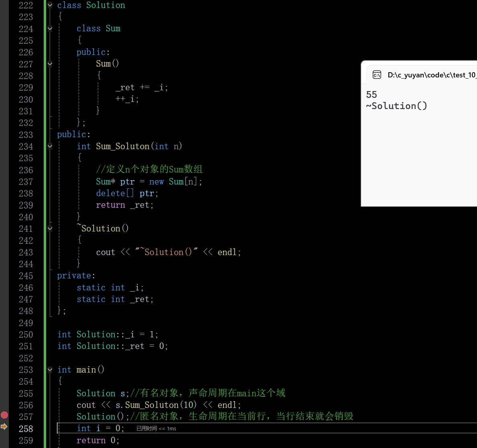Click the '55' output in console window
477x448 pixels.
pyautogui.click(x=371, y=95)
